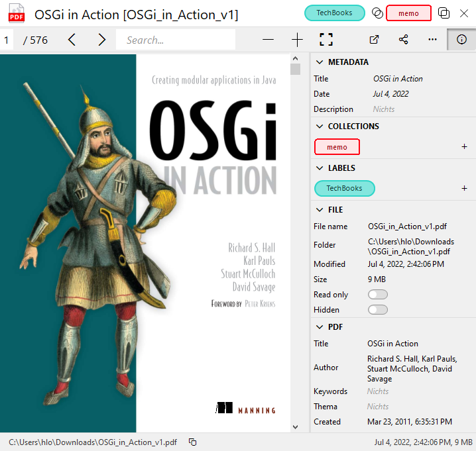Image resolution: width=476 pixels, height=451 pixels.
Task: Zoom out with the minus icon
Action: tap(268, 40)
